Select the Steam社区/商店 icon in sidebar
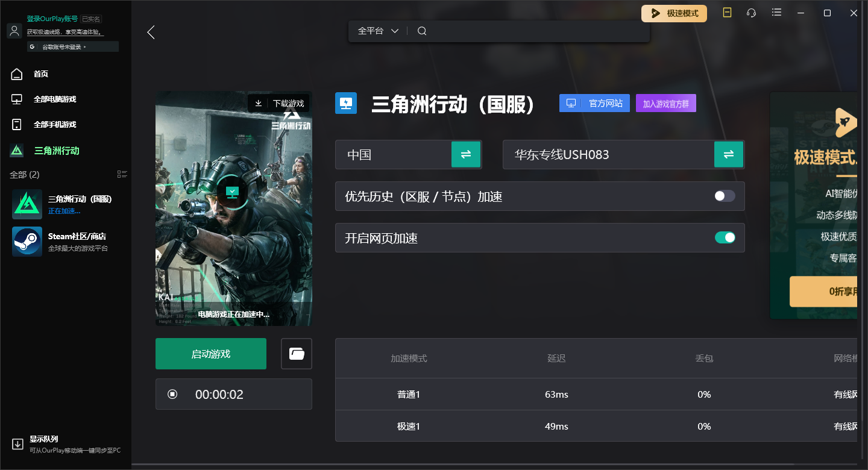Viewport: 868px width, 470px height. 27,242
